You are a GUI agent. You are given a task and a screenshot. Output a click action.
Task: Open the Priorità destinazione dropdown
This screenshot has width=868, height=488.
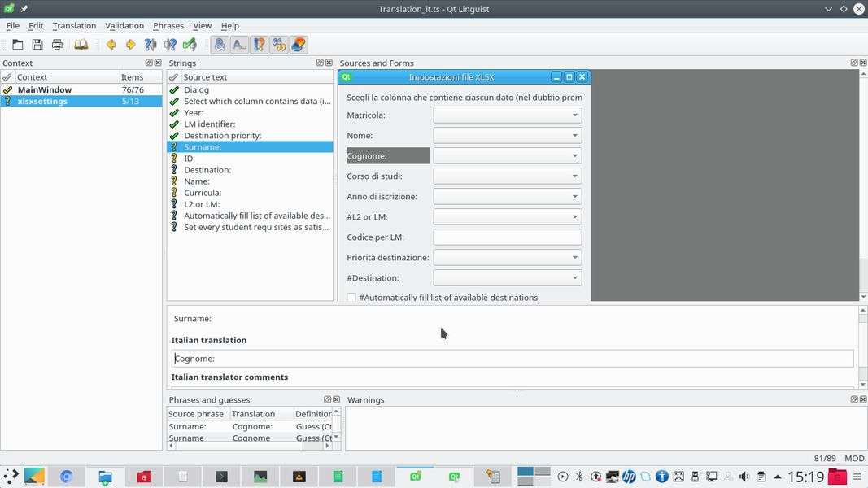[507, 258]
